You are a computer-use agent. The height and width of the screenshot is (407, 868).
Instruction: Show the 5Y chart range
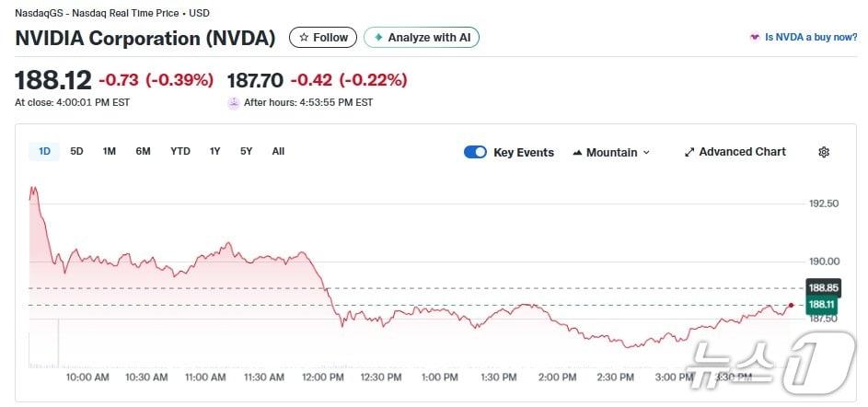[246, 151]
